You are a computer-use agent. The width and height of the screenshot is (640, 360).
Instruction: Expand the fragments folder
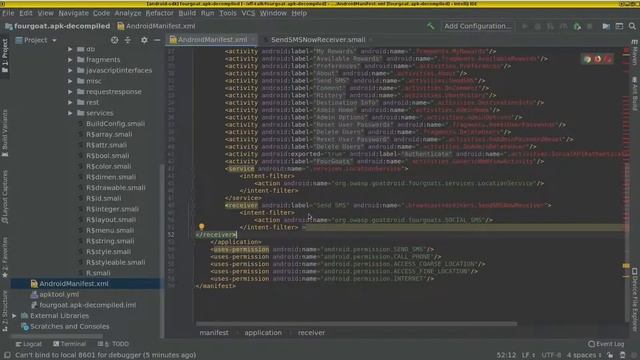[x=70, y=60]
